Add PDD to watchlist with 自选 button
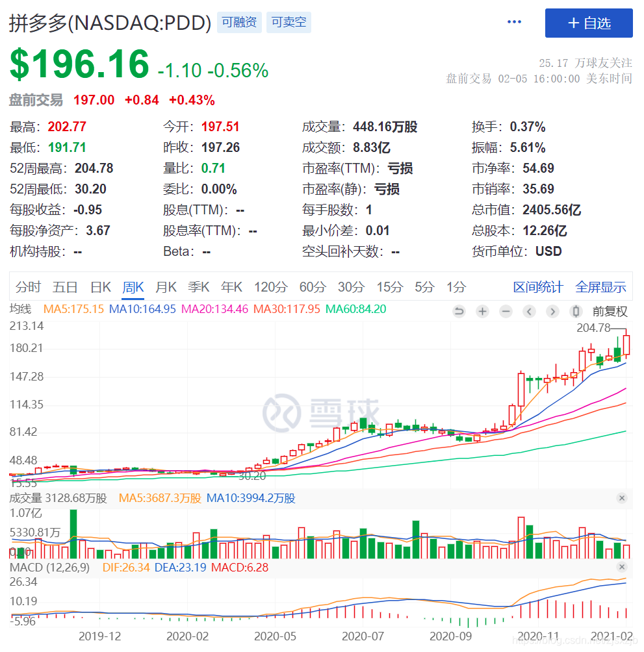 [589, 23]
